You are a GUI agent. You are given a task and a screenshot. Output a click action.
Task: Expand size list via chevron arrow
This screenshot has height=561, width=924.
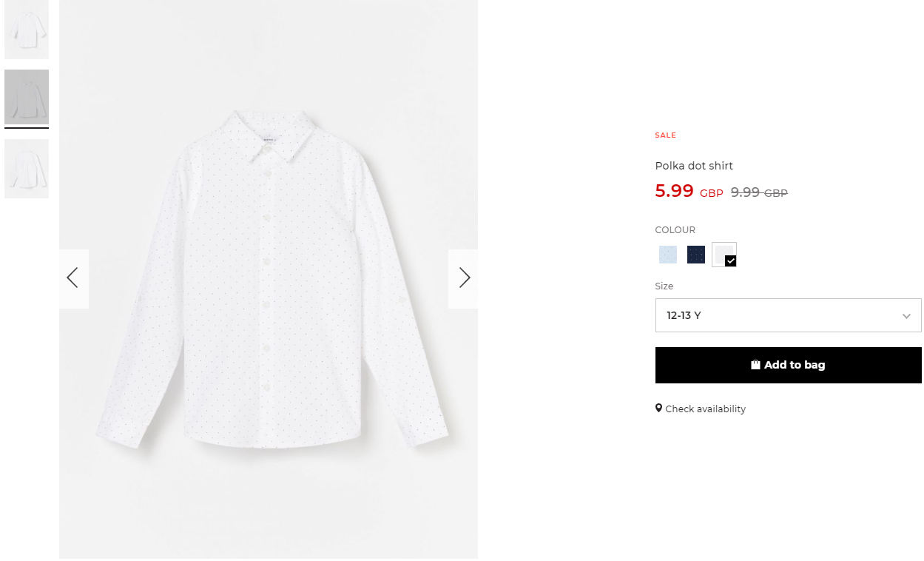pyautogui.click(x=906, y=316)
